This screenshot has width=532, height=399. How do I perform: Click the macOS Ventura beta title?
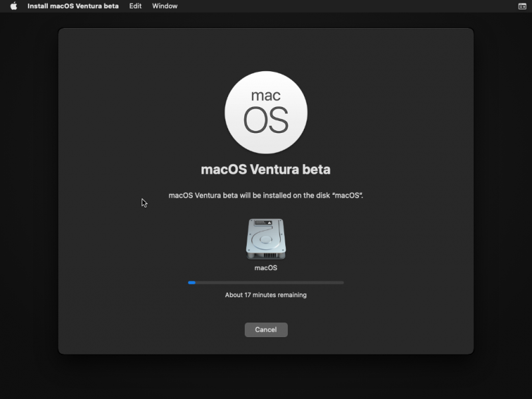[x=266, y=169]
